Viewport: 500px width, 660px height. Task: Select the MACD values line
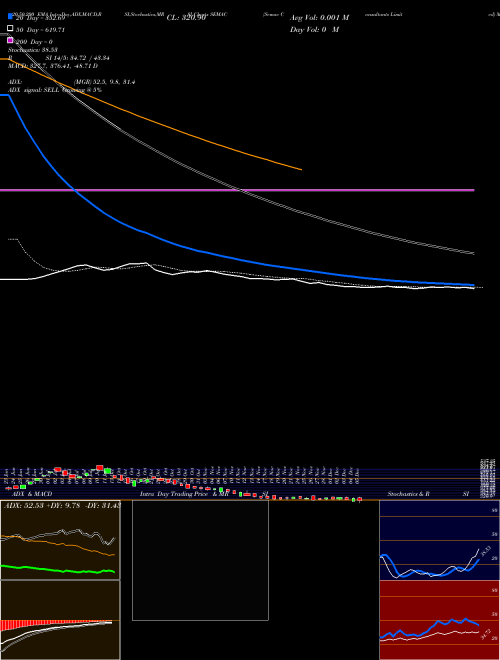[53, 66]
